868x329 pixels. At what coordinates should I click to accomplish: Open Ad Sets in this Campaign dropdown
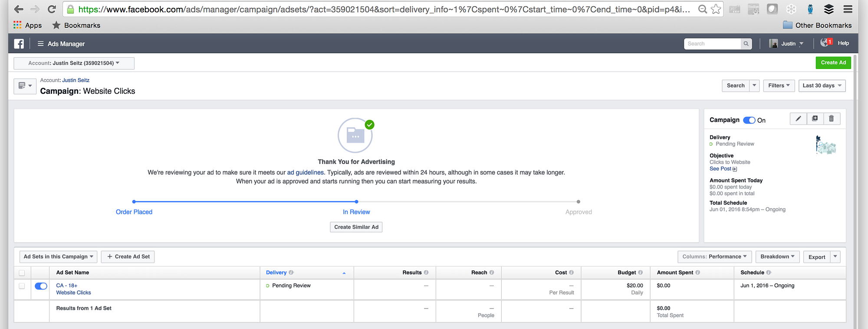click(58, 257)
